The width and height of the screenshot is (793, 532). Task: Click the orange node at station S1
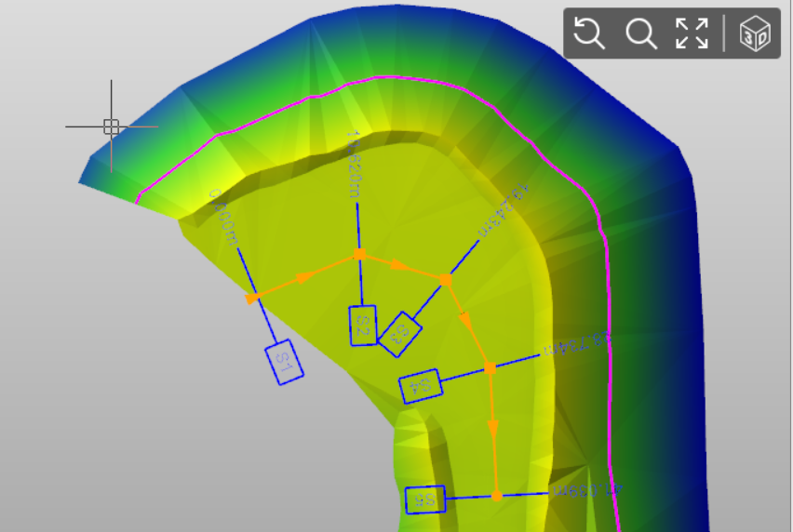click(251, 298)
